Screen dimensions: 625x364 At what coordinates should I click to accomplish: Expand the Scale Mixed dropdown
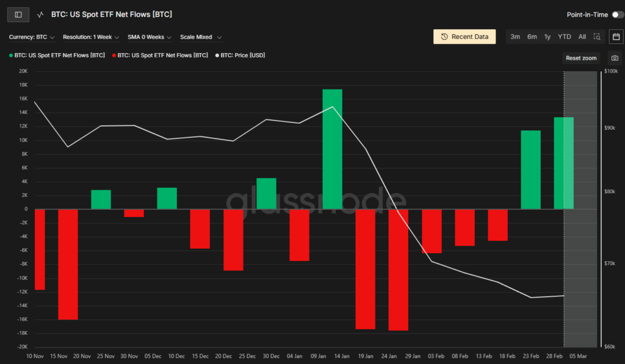[201, 37]
